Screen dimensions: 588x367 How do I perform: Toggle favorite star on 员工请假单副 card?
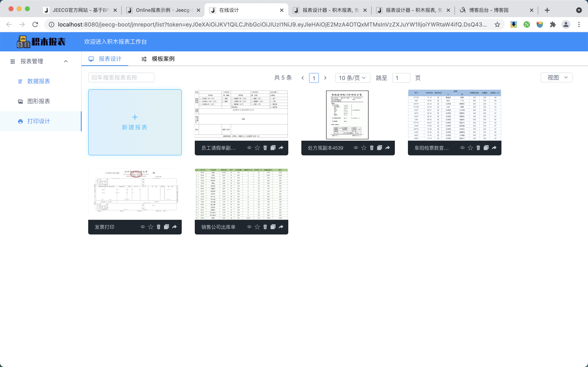257,148
